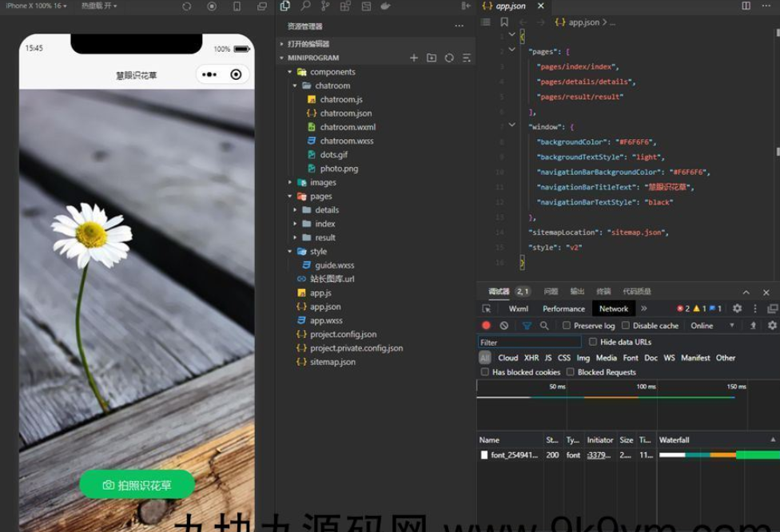Open the Source Control branch icon

tap(324, 6)
